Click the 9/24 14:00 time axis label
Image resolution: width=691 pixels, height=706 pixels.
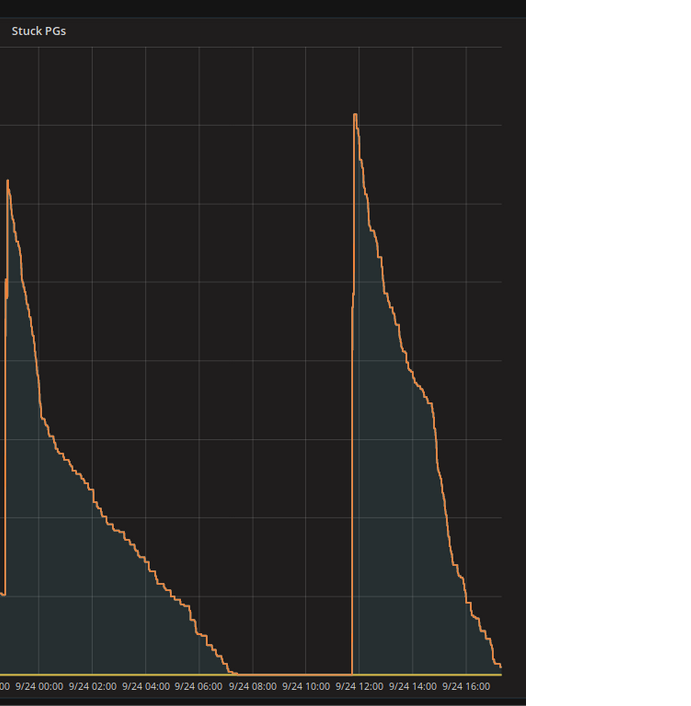(412, 687)
